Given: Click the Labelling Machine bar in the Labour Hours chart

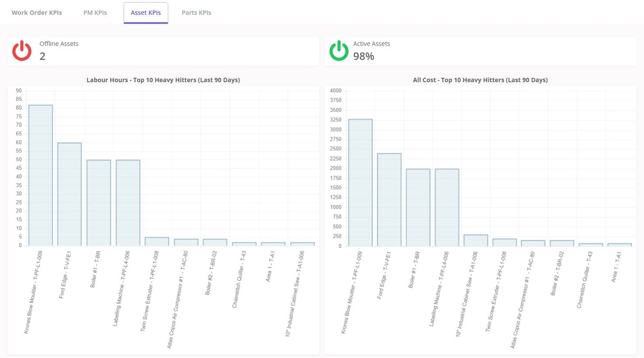Looking at the screenshot, I should [128, 203].
